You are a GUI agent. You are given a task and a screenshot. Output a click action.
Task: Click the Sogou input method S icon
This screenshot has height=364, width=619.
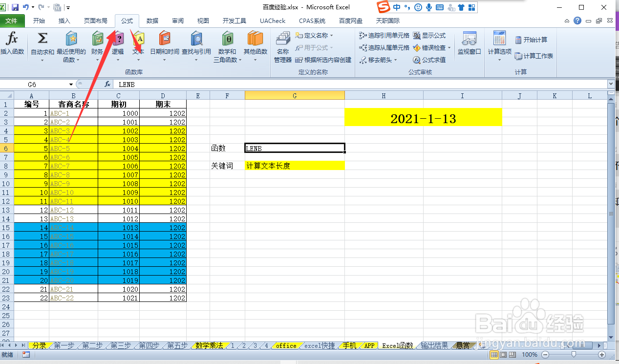(x=384, y=7)
